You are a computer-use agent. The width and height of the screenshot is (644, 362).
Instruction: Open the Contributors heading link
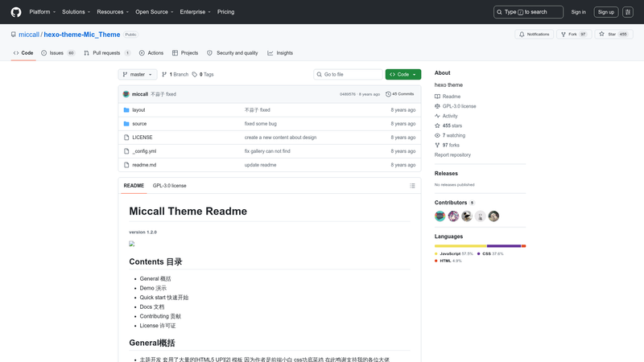pyautogui.click(x=455, y=203)
